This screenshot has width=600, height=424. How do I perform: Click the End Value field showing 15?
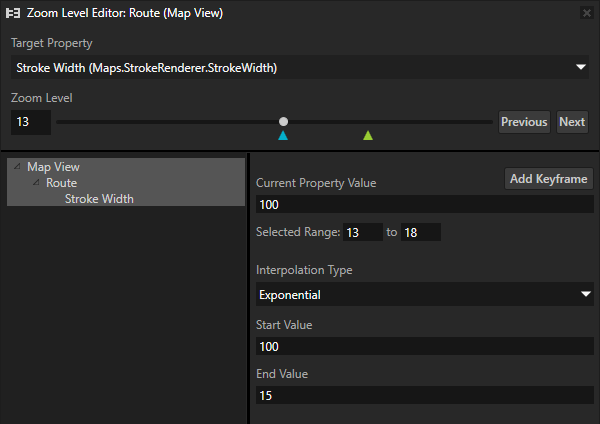[x=425, y=395]
